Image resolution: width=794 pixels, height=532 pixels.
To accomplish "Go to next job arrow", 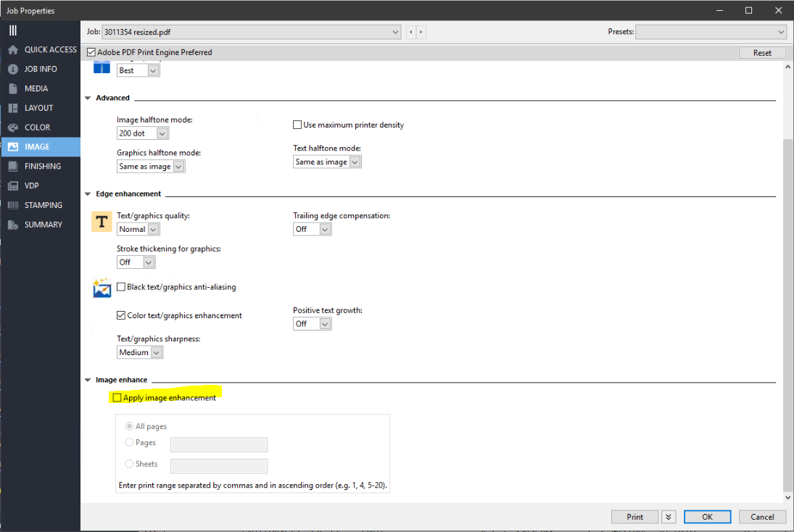I will click(x=421, y=32).
